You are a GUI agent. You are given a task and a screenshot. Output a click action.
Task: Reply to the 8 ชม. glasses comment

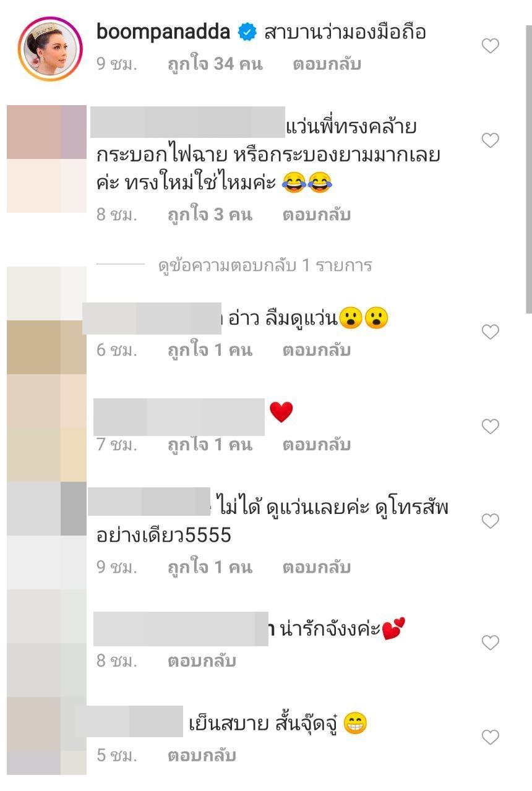click(x=317, y=215)
